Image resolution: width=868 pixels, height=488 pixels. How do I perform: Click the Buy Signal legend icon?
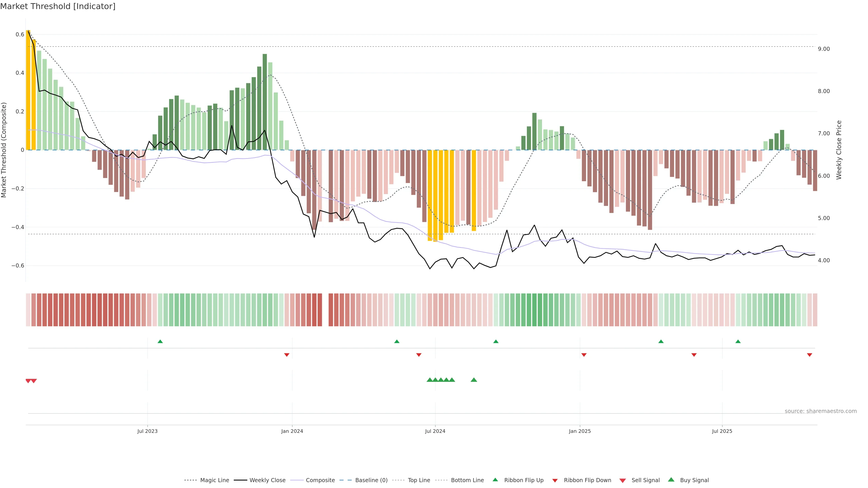click(x=671, y=480)
